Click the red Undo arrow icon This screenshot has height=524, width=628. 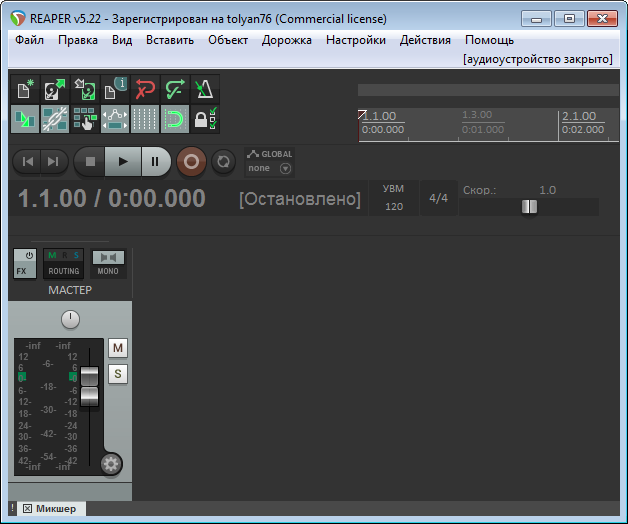tap(144, 89)
